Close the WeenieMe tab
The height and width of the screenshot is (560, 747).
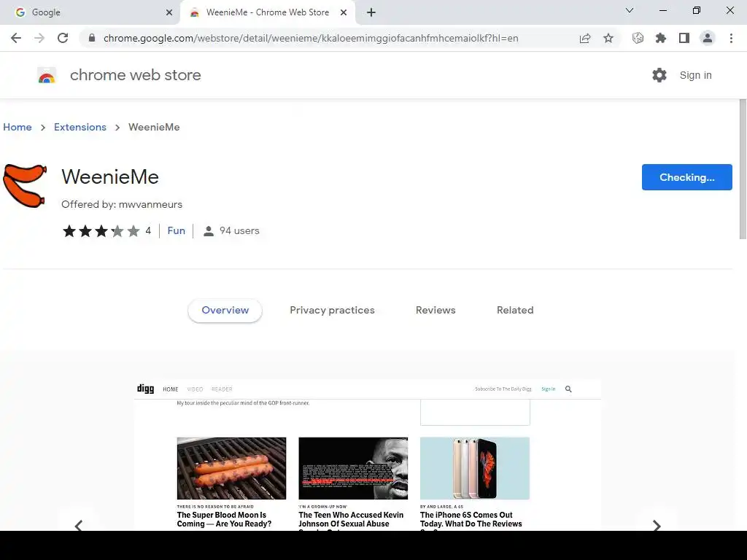click(x=344, y=12)
